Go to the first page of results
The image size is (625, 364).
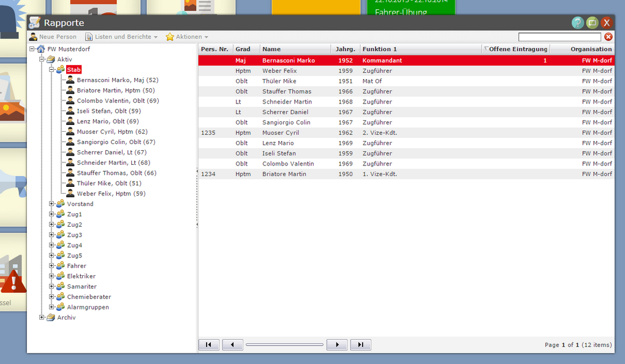click(x=208, y=345)
